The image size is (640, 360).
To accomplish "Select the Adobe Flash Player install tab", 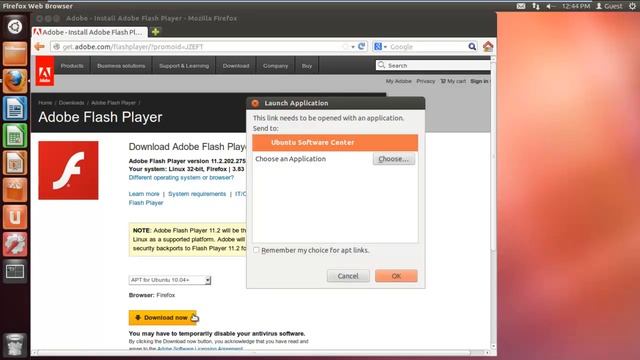I will coord(90,32).
